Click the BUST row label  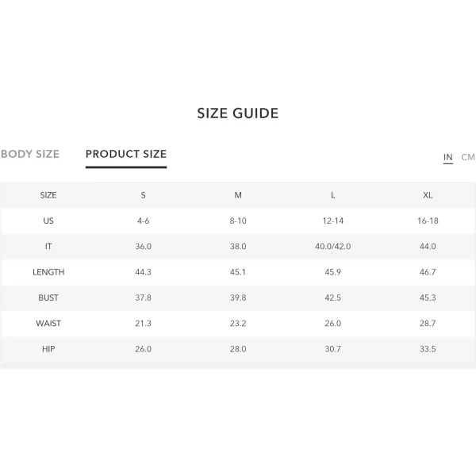pos(48,297)
